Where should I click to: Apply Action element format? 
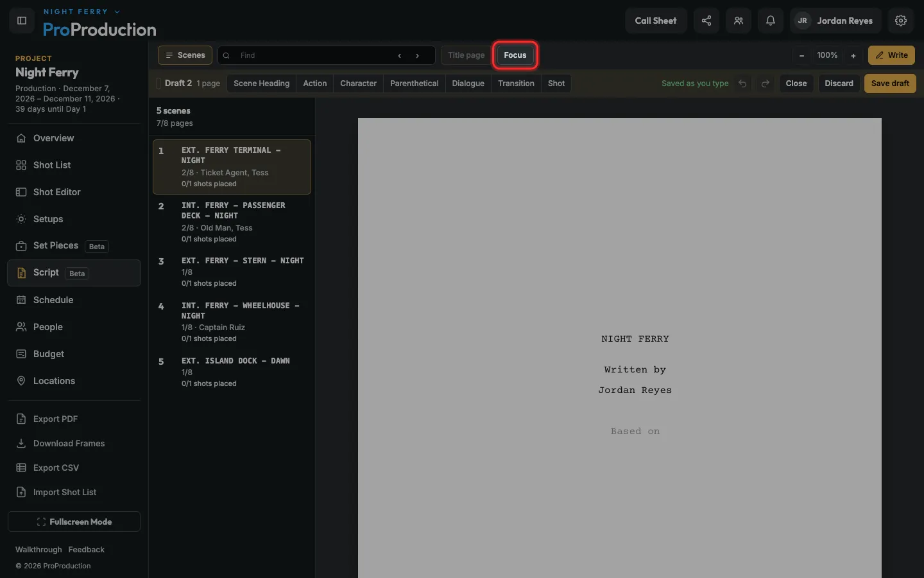(x=315, y=83)
